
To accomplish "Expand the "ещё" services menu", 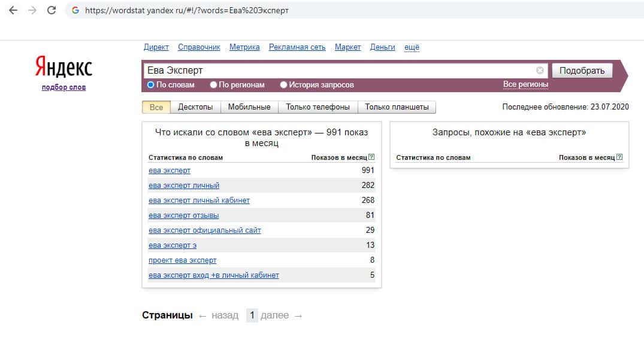I will point(412,47).
